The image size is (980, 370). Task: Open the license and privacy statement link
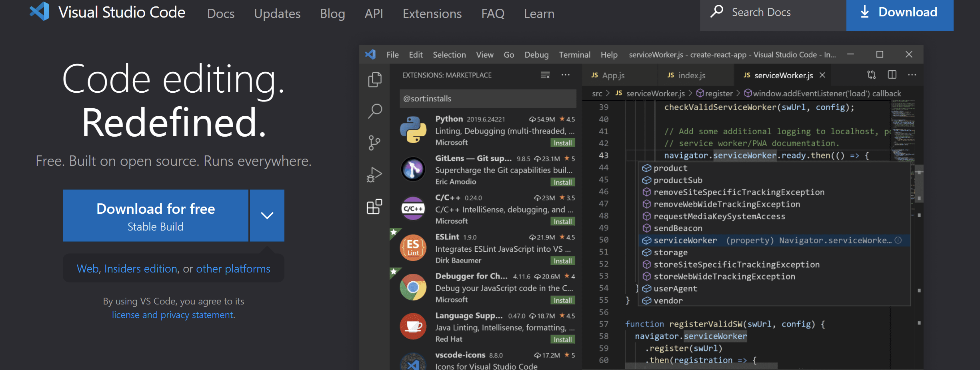(172, 315)
